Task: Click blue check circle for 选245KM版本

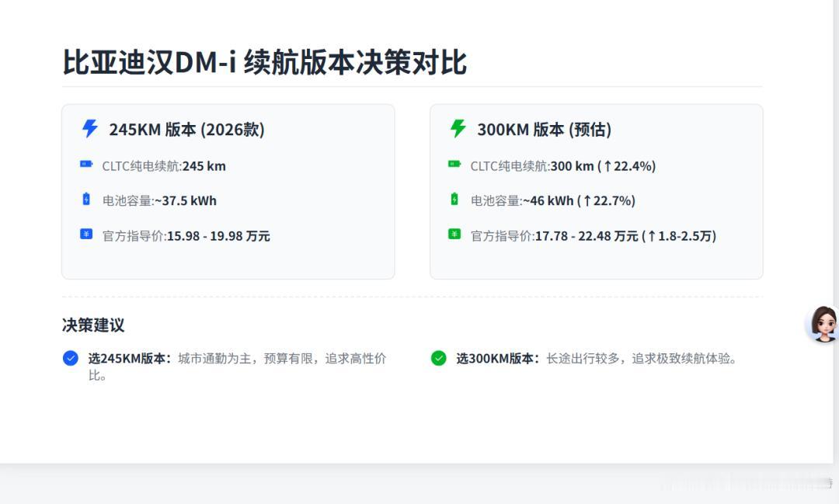Action: tap(71, 358)
